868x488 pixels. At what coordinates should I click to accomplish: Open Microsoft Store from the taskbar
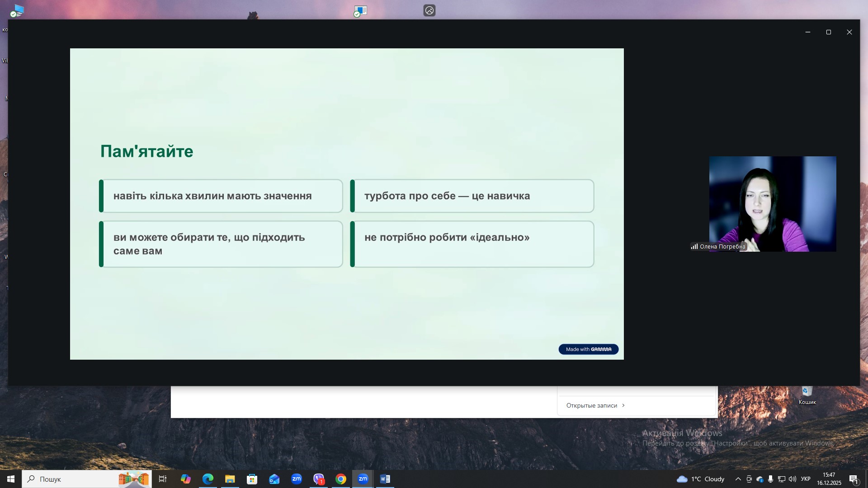[252, 479]
